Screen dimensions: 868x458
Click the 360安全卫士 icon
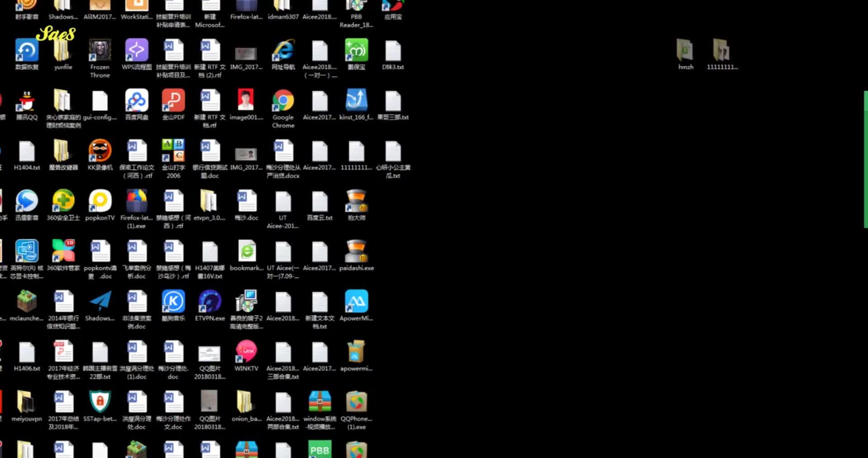click(63, 201)
